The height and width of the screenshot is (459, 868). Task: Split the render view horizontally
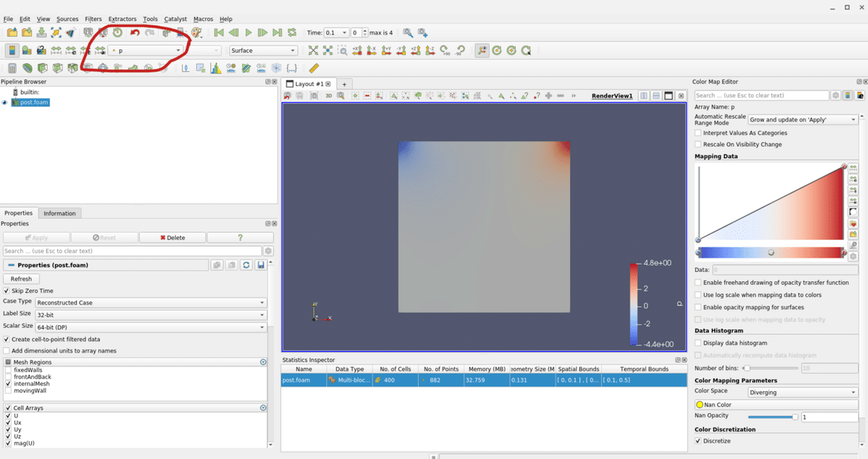(x=643, y=95)
